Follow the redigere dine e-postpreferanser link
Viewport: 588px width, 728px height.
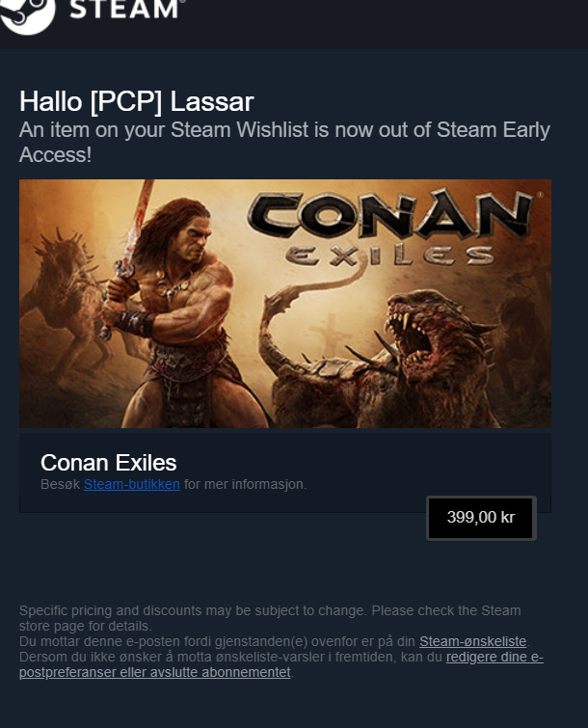pyautogui.click(x=281, y=664)
